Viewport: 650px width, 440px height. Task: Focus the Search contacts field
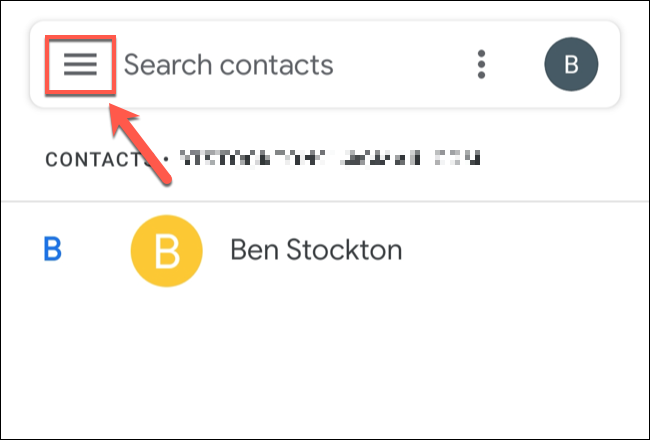(228, 65)
